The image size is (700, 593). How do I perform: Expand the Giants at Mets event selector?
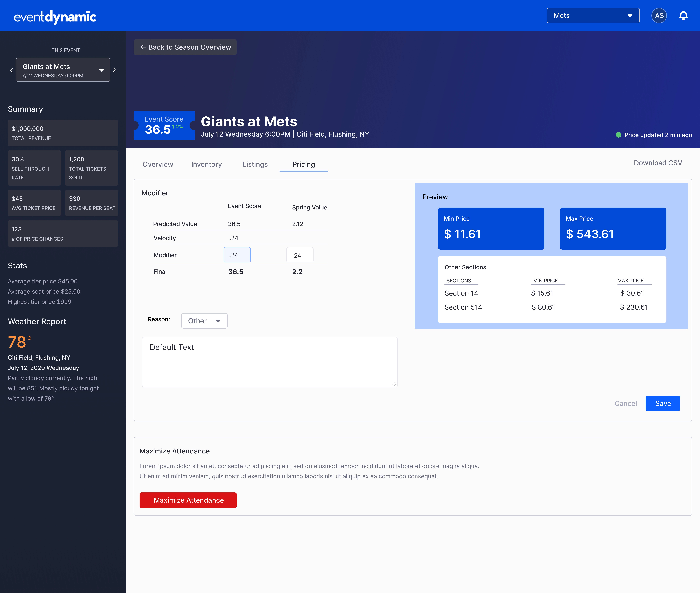pos(63,70)
